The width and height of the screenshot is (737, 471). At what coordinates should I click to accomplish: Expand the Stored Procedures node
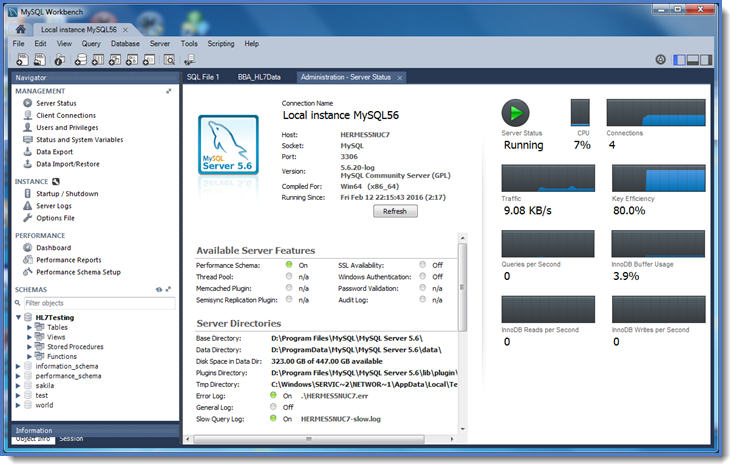(29, 347)
